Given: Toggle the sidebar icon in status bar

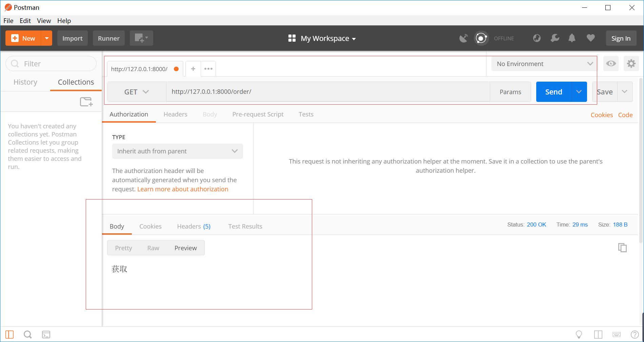Looking at the screenshot, I should pos(9,335).
